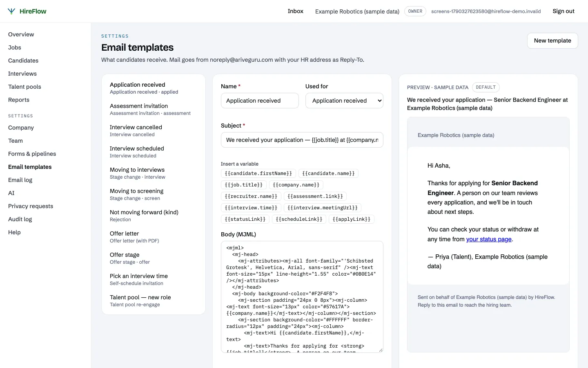Image resolution: width=588 pixels, height=368 pixels.
Task: Navigate to Talent pools
Action: coord(24,87)
